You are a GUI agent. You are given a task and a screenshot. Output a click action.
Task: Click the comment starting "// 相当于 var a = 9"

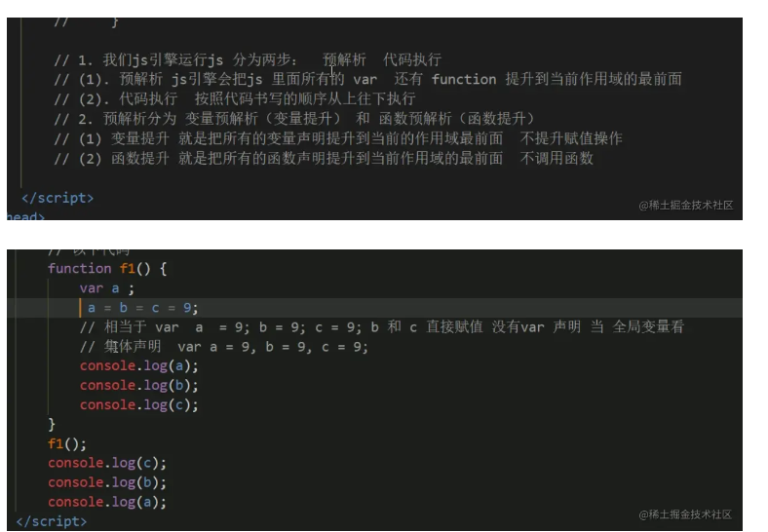click(381, 327)
